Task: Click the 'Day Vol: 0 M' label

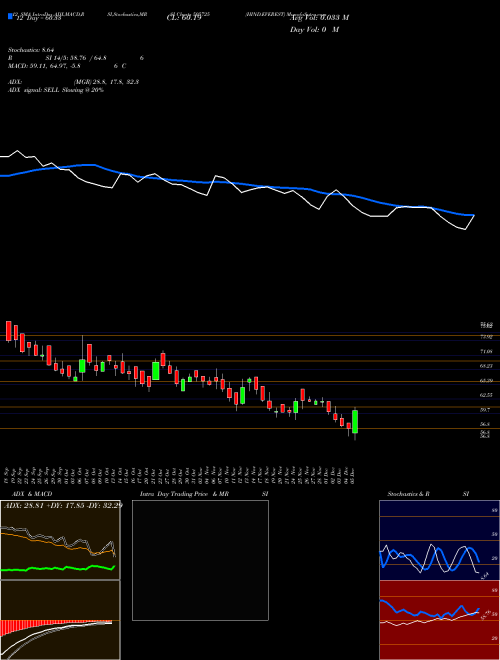Action: coord(314,30)
